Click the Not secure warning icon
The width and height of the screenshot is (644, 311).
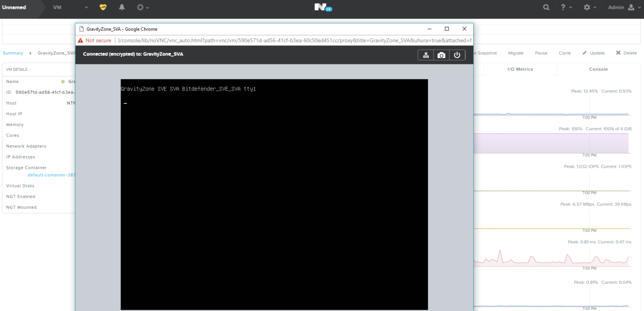click(81, 40)
